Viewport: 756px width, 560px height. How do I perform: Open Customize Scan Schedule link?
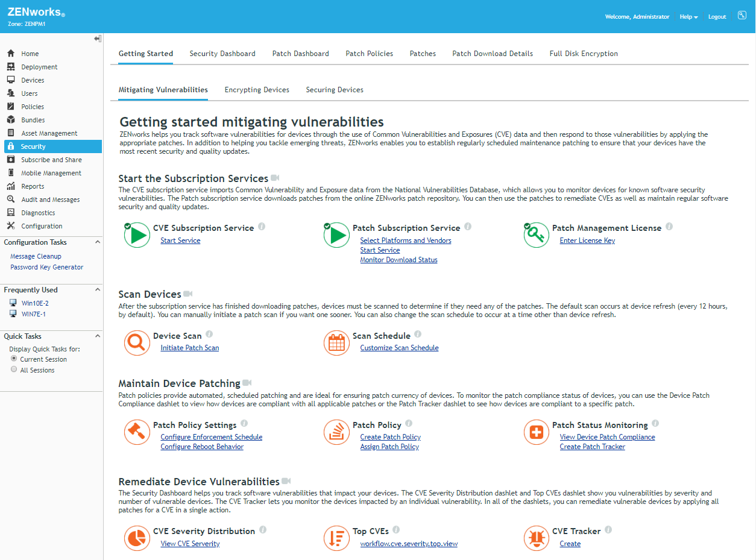click(399, 348)
